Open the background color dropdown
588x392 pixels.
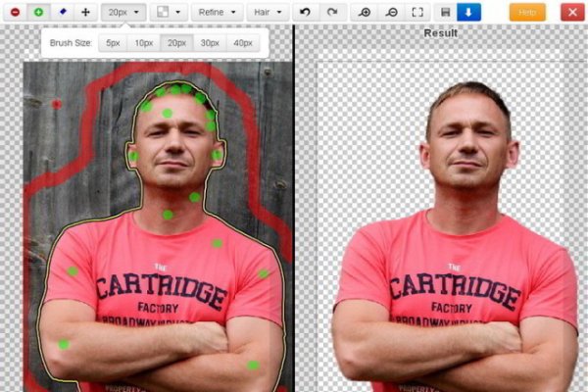(x=166, y=13)
